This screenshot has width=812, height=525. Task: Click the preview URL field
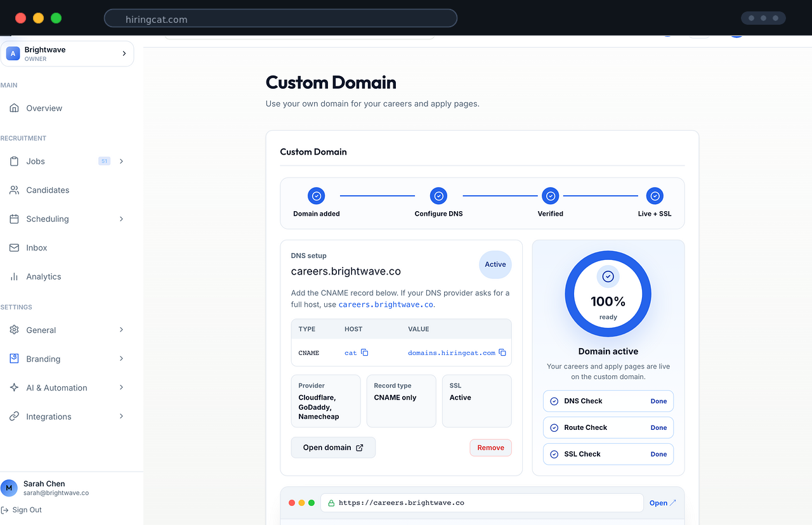tap(482, 503)
